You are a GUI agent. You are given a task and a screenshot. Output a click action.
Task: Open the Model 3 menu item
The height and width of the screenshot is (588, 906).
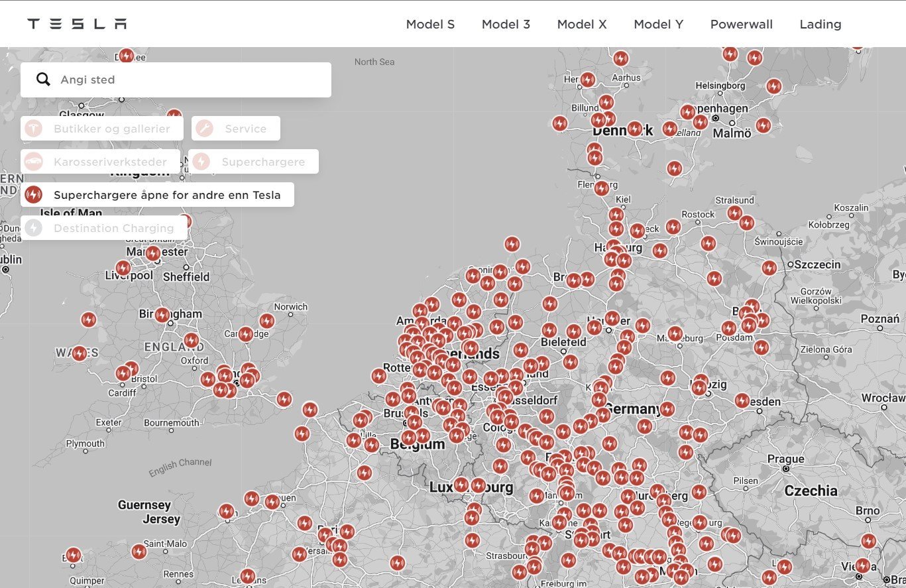click(x=506, y=25)
